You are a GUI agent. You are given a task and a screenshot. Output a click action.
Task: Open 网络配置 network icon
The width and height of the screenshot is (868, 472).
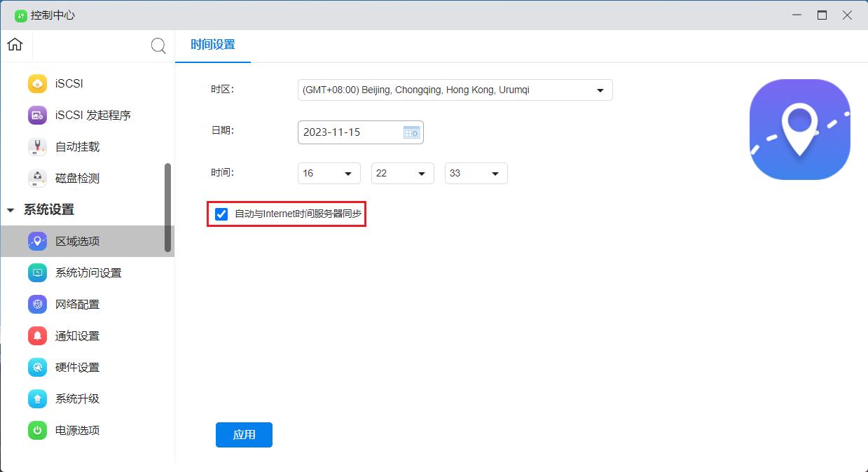37,304
